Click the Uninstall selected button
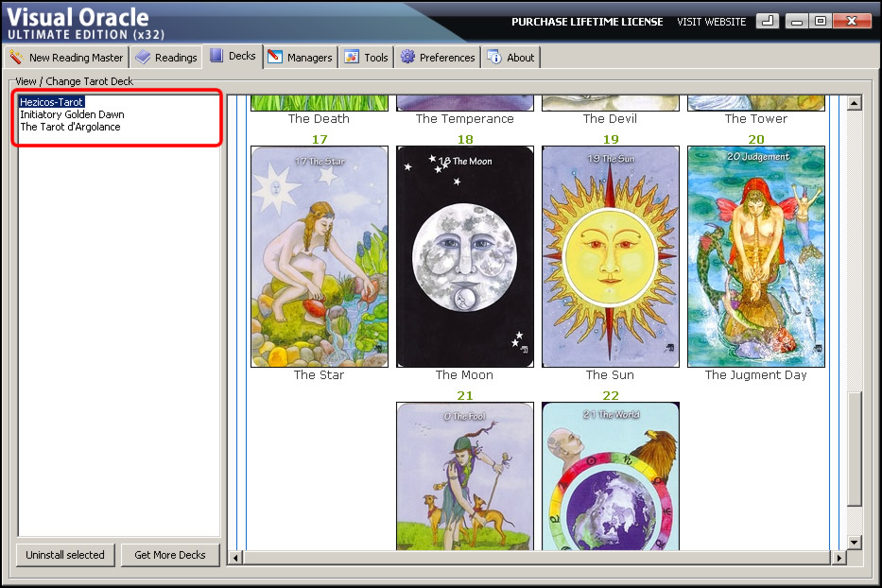The image size is (882, 588). pos(65,555)
